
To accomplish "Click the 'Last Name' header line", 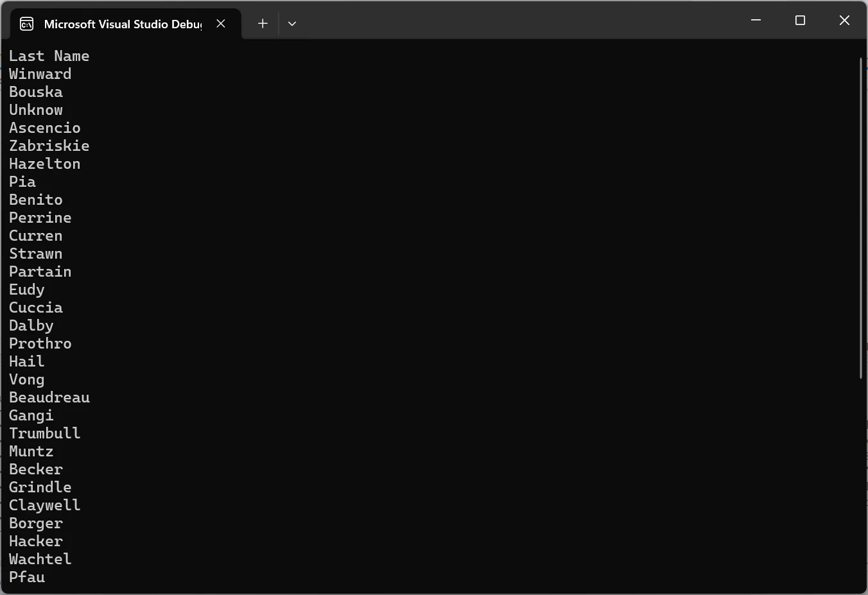I will (x=49, y=56).
